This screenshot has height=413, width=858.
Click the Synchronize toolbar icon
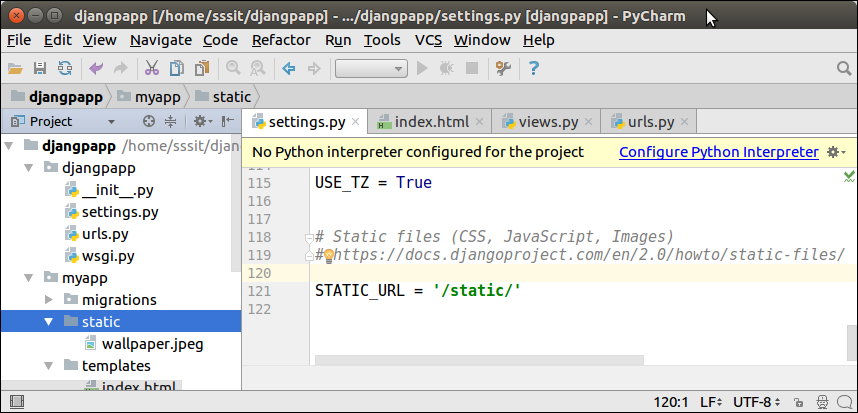65,68
